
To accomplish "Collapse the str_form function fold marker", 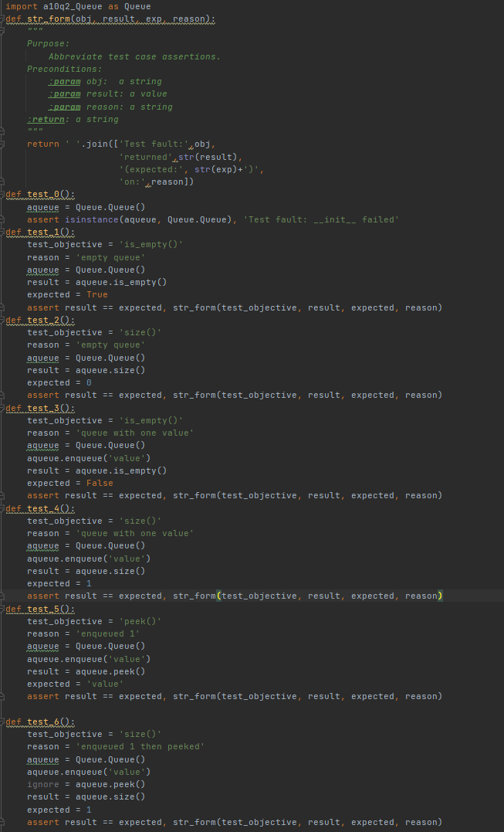I will [2, 19].
